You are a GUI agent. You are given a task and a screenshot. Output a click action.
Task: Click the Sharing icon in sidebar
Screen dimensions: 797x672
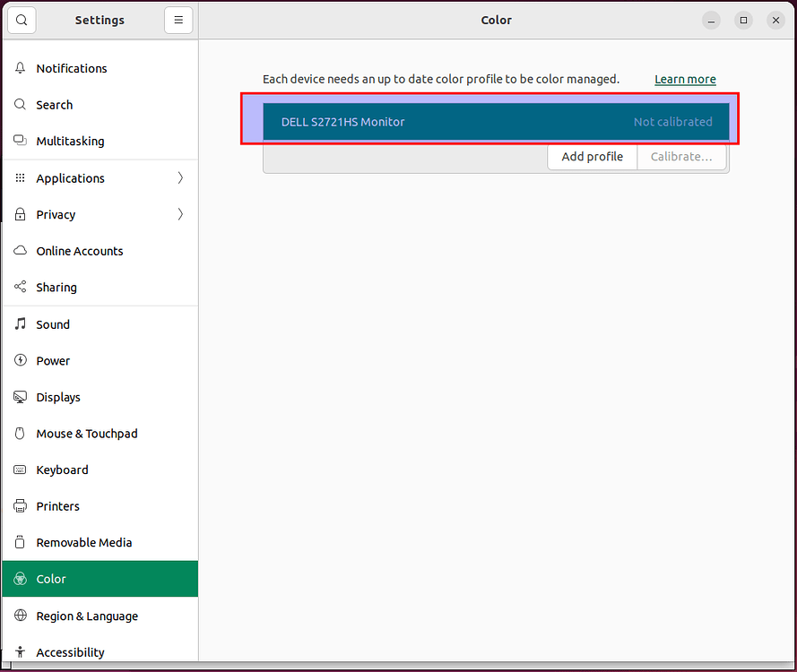21,288
